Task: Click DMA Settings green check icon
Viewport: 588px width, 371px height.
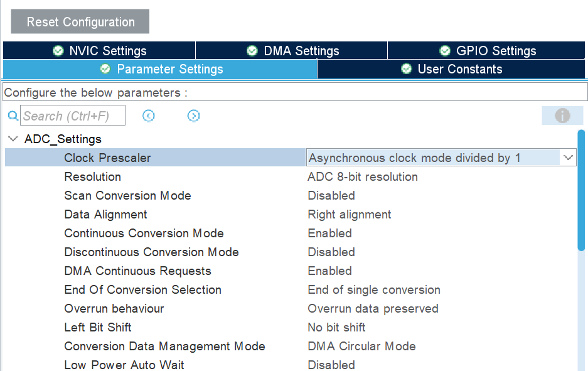Action: (252, 51)
